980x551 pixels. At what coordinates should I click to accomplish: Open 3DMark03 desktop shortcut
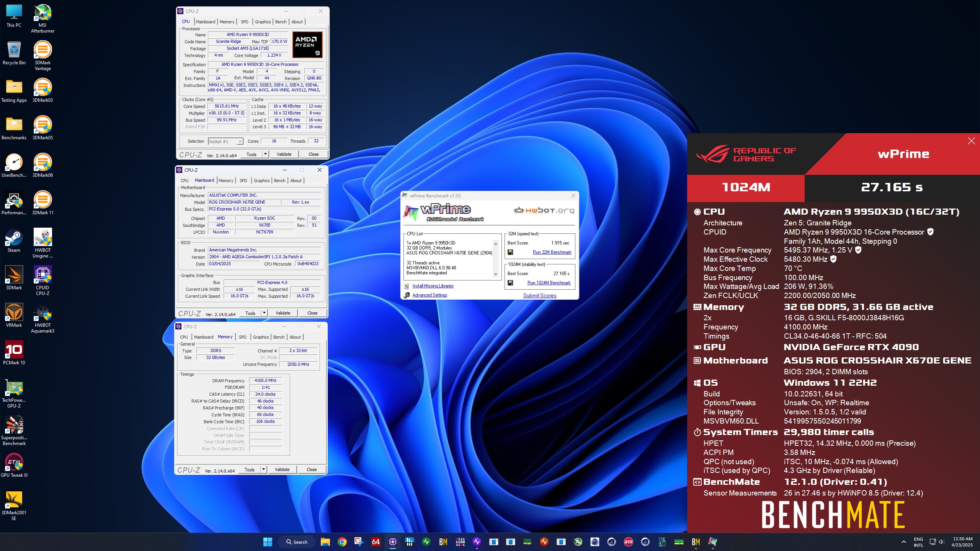42,90
